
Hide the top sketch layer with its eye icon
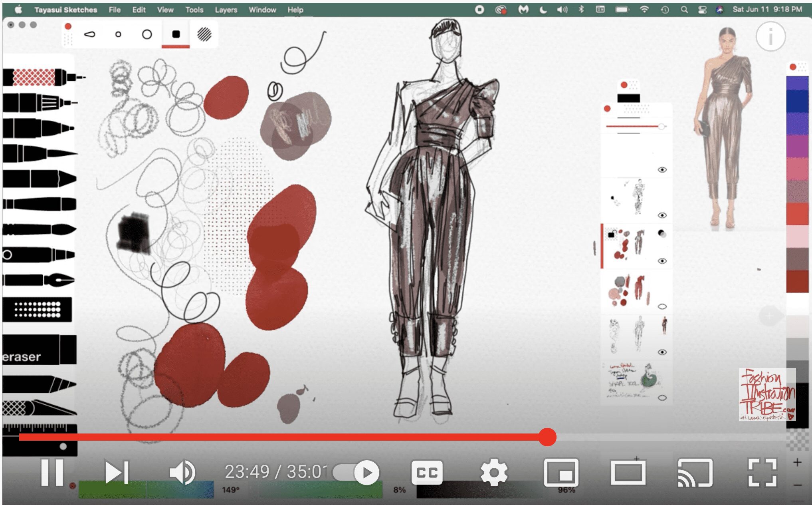[663, 170]
